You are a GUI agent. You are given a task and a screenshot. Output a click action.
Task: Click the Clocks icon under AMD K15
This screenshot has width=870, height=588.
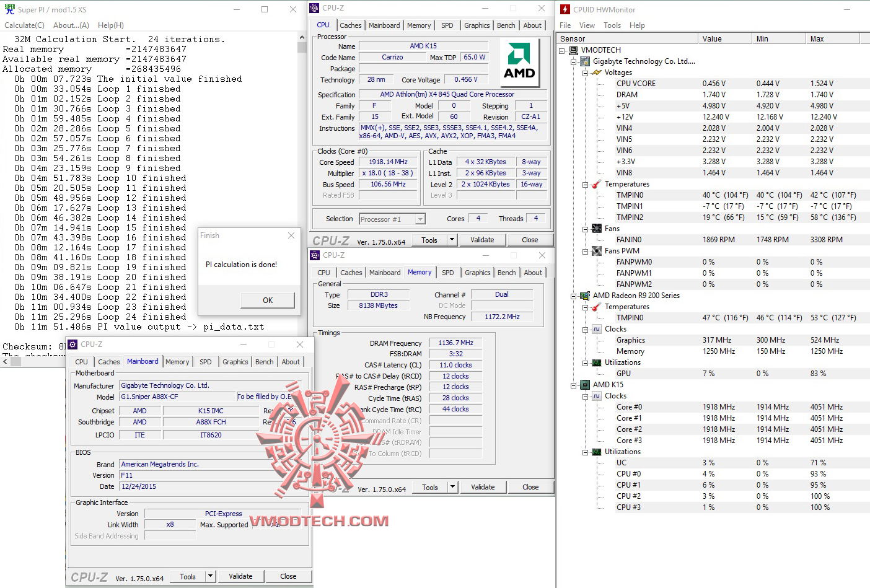[597, 396]
